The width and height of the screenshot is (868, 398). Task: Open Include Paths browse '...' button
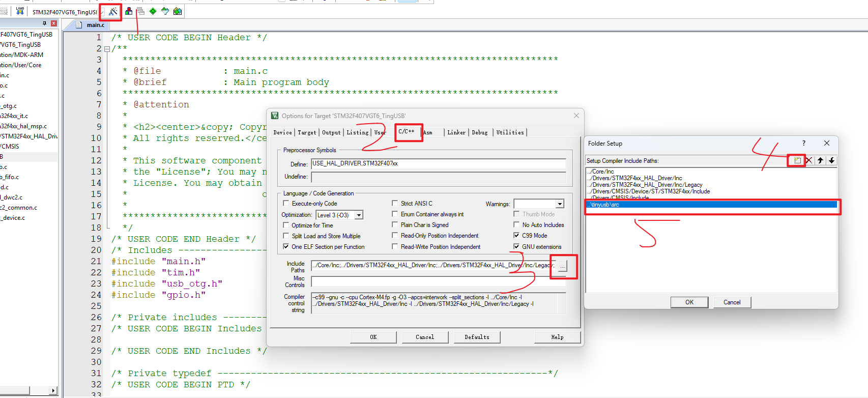click(562, 266)
